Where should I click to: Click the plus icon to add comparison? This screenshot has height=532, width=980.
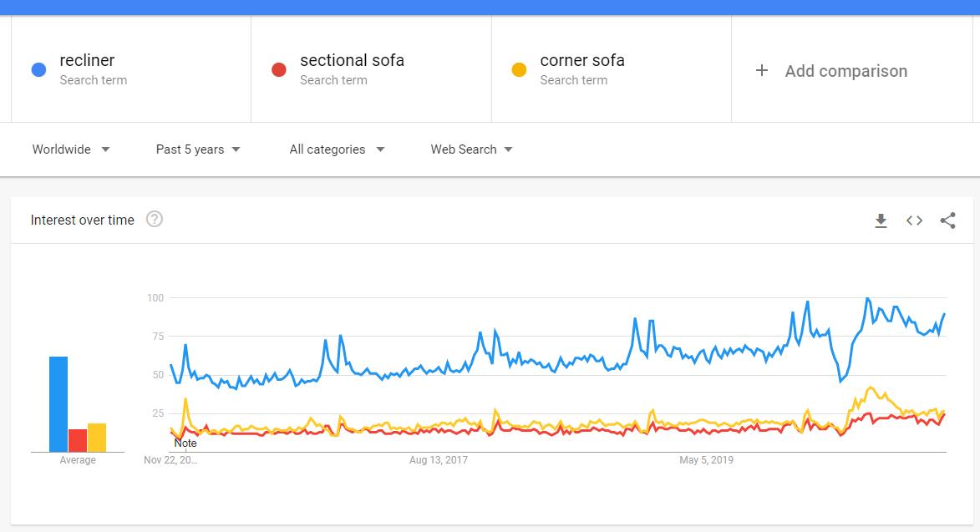coord(761,70)
